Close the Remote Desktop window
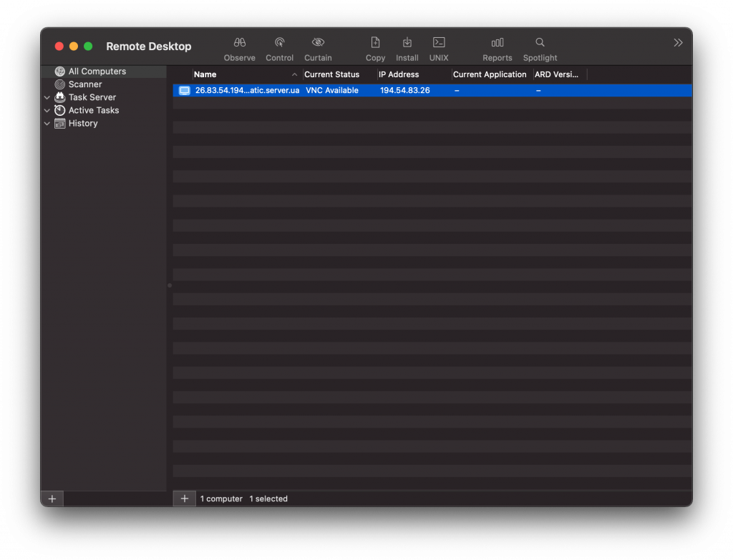Image resolution: width=733 pixels, height=560 pixels. tap(59, 46)
